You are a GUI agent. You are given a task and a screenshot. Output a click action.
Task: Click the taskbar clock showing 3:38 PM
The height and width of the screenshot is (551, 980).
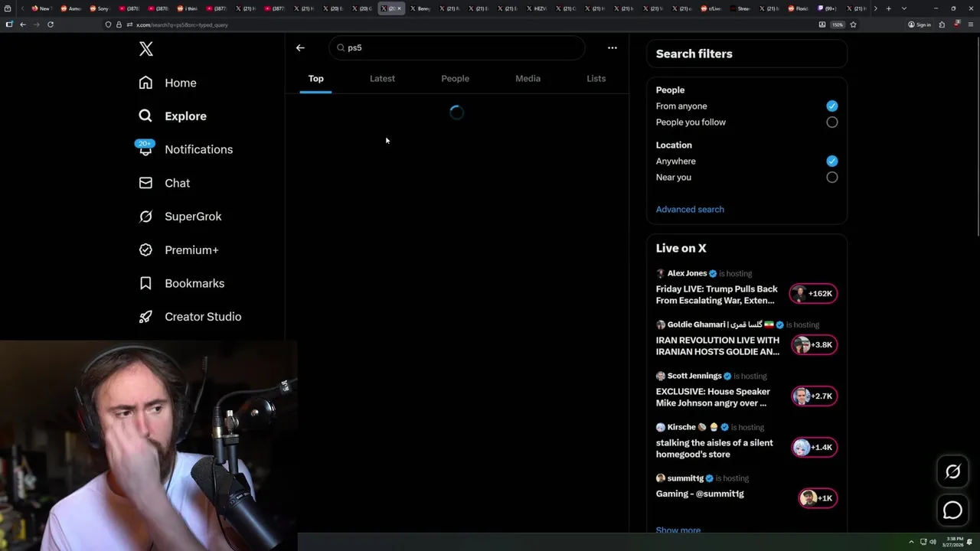[x=952, y=542]
